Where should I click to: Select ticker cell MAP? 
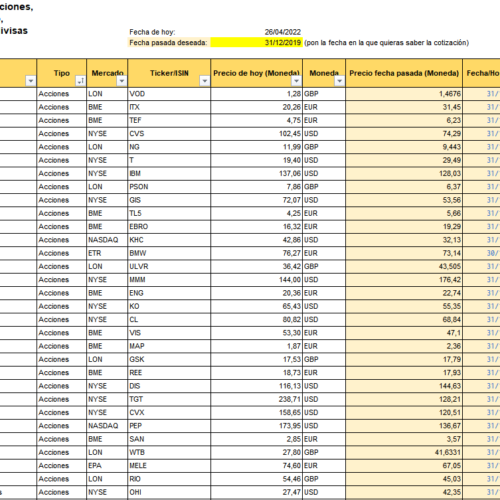[169, 346]
